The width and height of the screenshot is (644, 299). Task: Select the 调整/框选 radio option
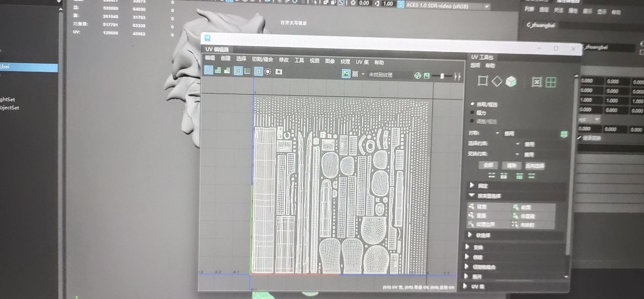[x=473, y=121]
